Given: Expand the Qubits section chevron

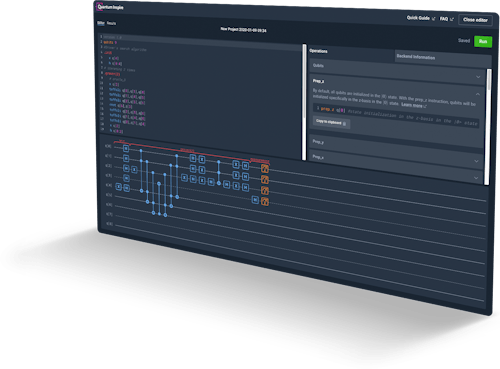Looking at the screenshot, I should click(478, 77).
